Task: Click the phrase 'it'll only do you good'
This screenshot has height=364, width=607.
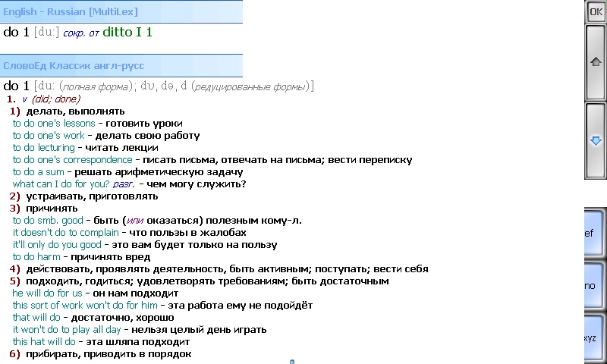Action: 57,245
